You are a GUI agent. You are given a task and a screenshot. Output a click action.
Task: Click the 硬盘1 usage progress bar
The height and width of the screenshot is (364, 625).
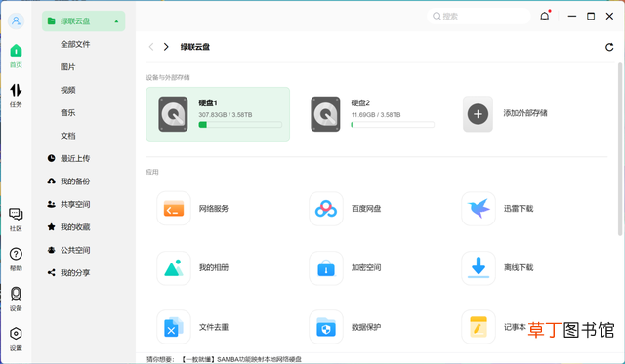tap(240, 125)
